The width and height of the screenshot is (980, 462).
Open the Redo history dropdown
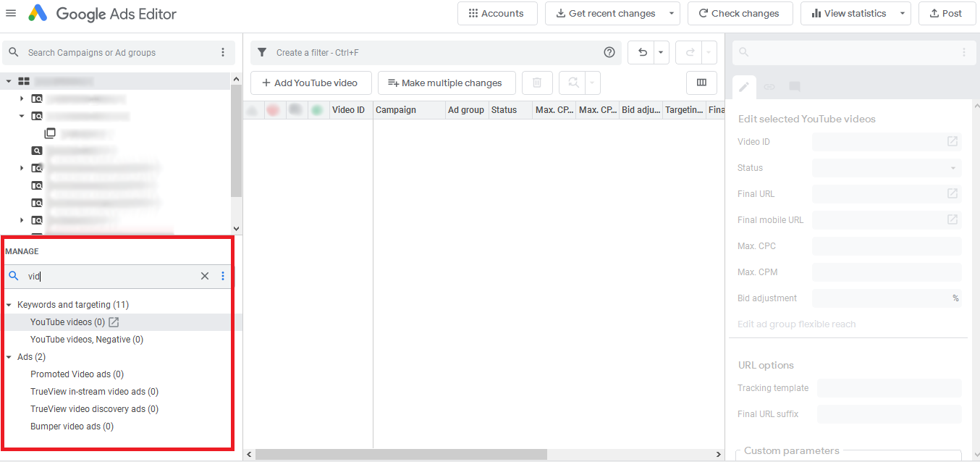(x=709, y=53)
